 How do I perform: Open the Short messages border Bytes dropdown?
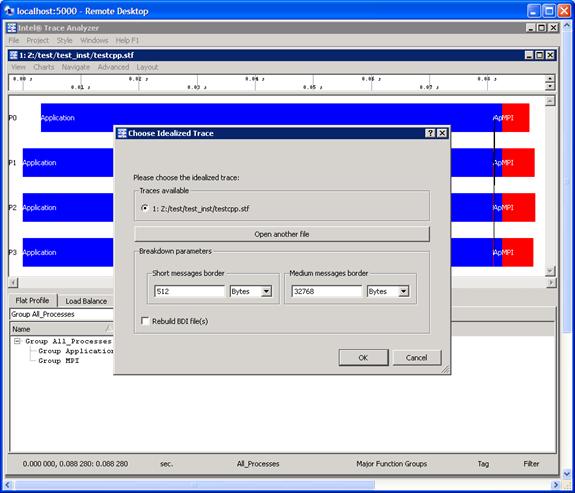pos(266,291)
